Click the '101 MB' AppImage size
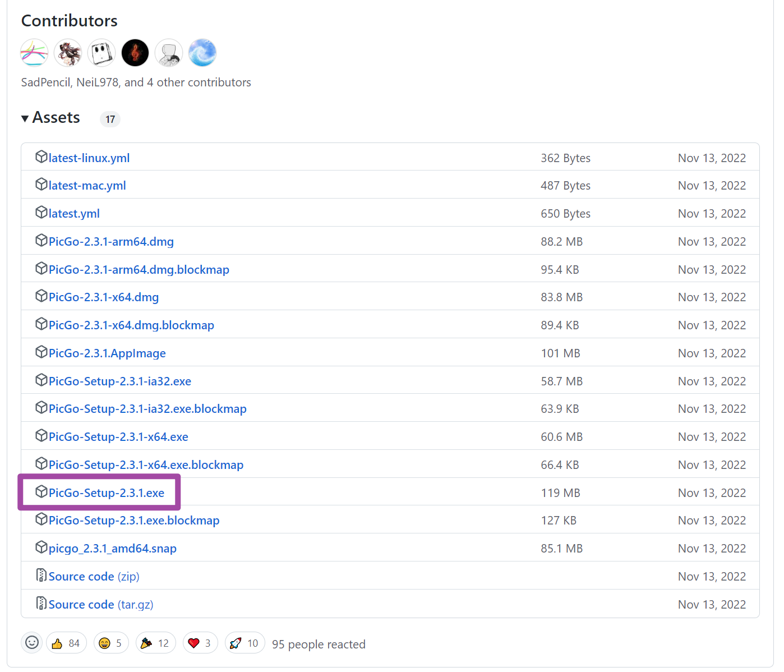Viewport: 784px width, 672px height. (x=560, y=353)
